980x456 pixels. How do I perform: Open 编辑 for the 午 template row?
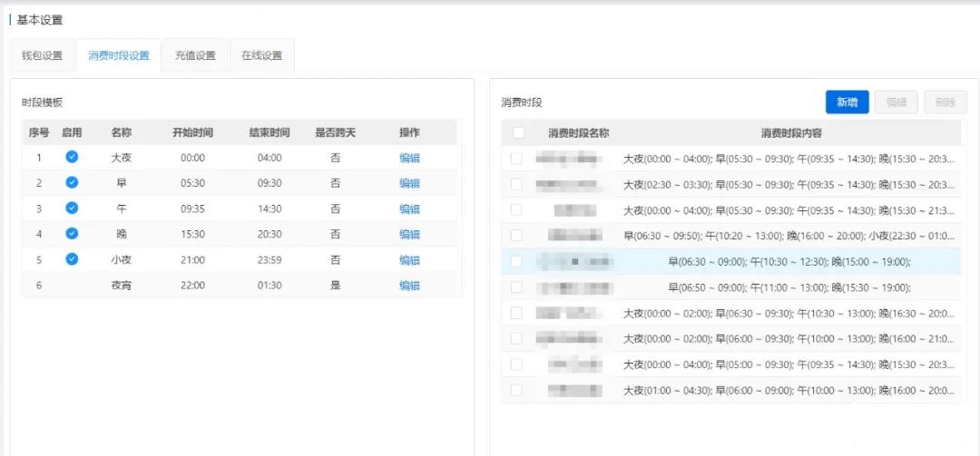point(409,209)
